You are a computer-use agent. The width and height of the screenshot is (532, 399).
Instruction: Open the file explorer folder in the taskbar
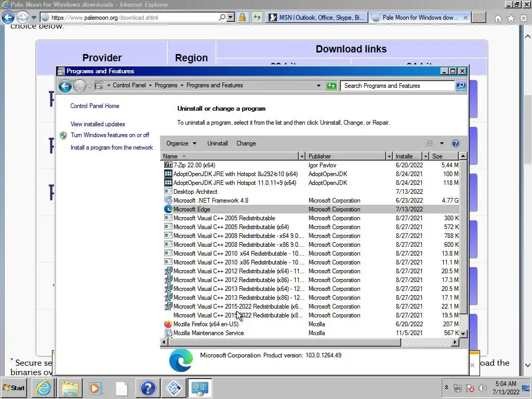[70, 388]
